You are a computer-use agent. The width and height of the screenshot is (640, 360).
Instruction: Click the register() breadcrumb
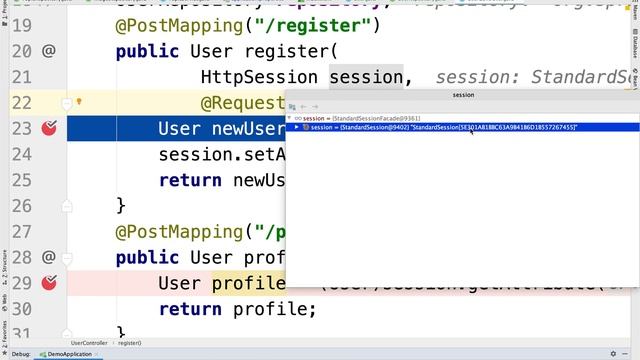129,343
